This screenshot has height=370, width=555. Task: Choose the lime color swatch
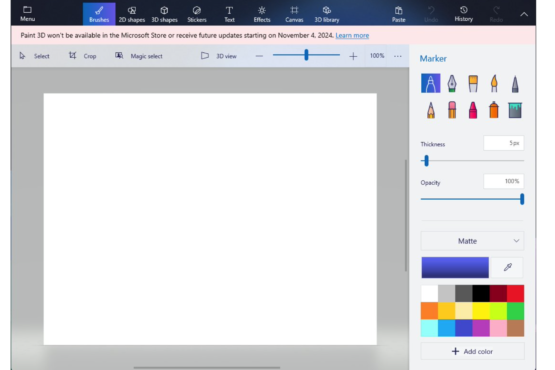(498, 311)
